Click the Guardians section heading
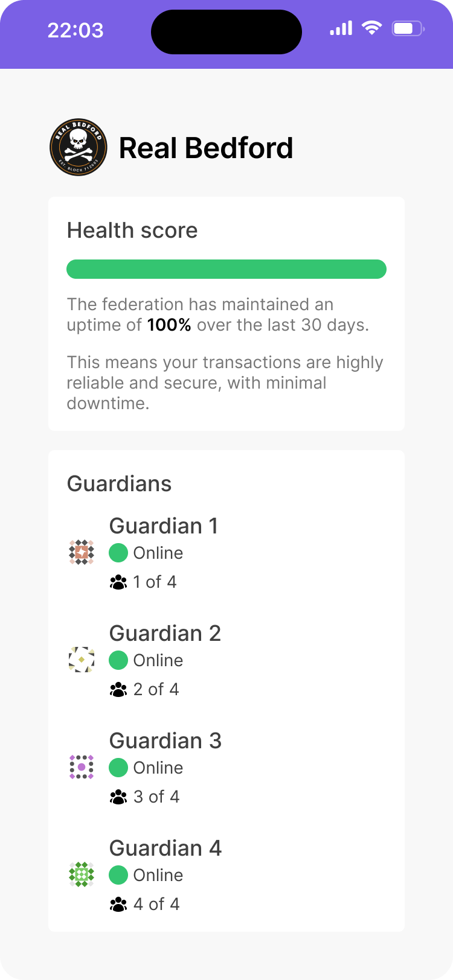453x980 pixels. pos(119,484)
